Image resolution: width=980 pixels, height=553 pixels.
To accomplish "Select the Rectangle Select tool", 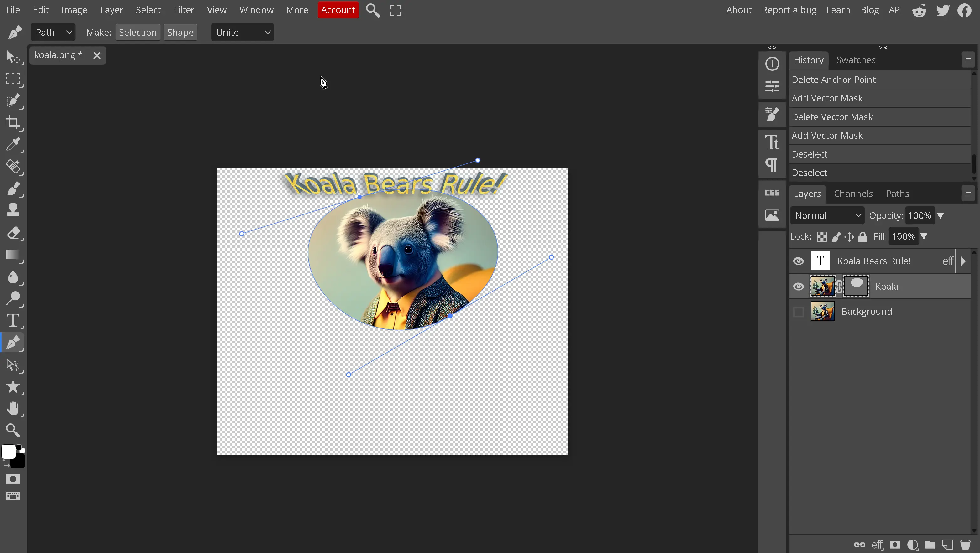I will 13,79.
